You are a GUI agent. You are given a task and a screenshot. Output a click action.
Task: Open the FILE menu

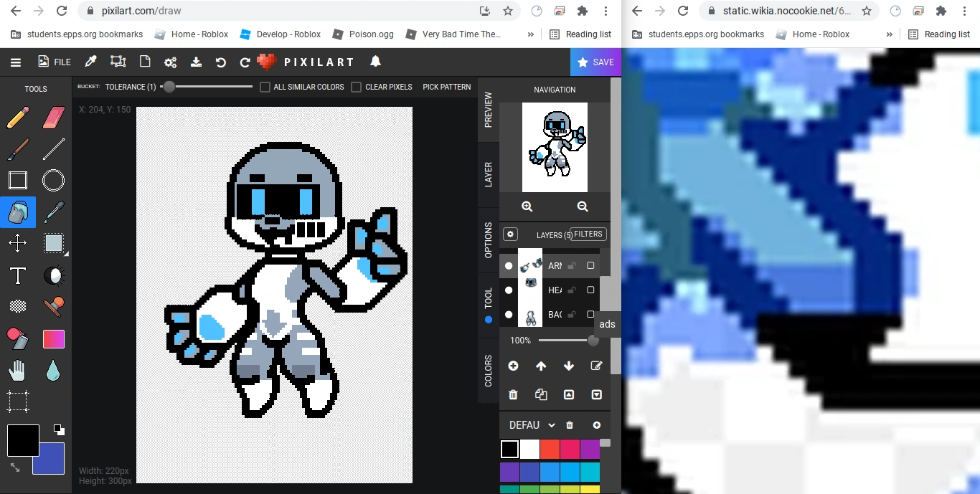pos(54,62)
